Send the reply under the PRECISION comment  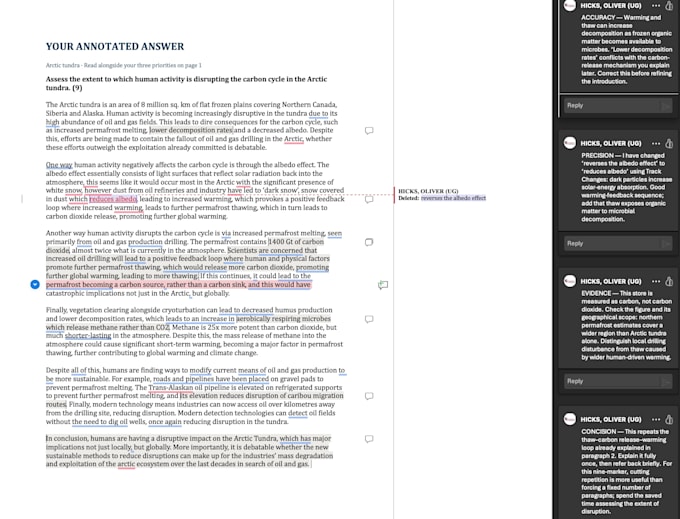(666, 243)
